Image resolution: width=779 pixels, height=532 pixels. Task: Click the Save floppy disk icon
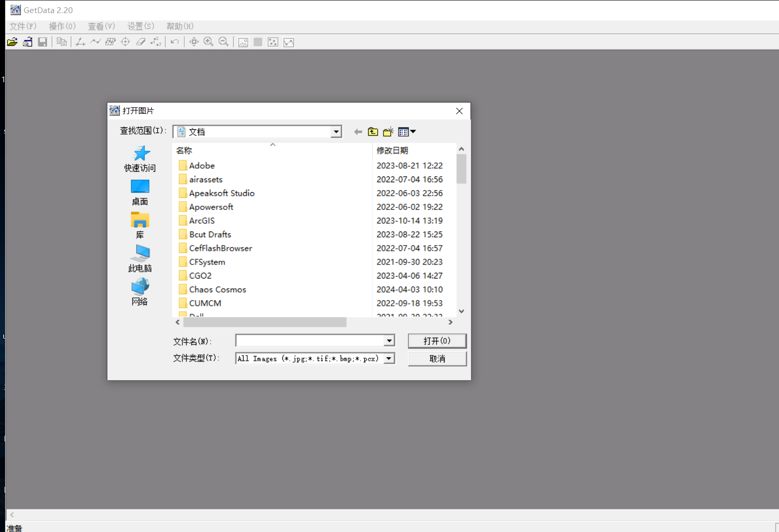[42, 42]
